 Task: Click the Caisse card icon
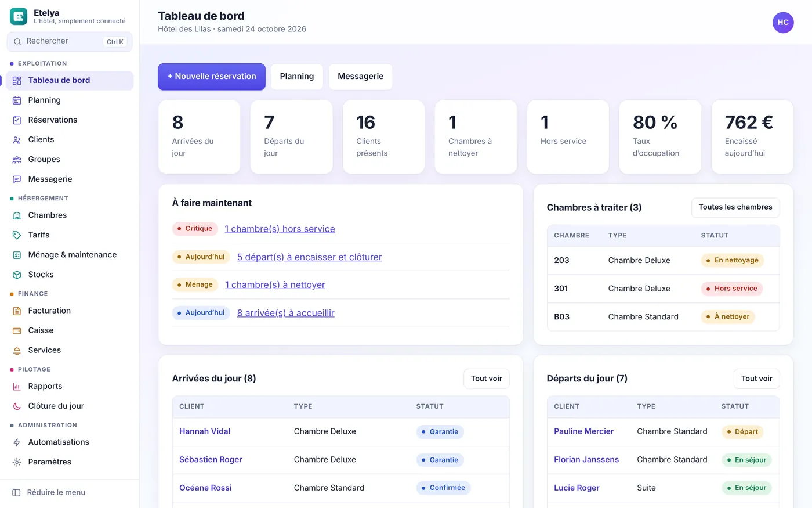17,330
